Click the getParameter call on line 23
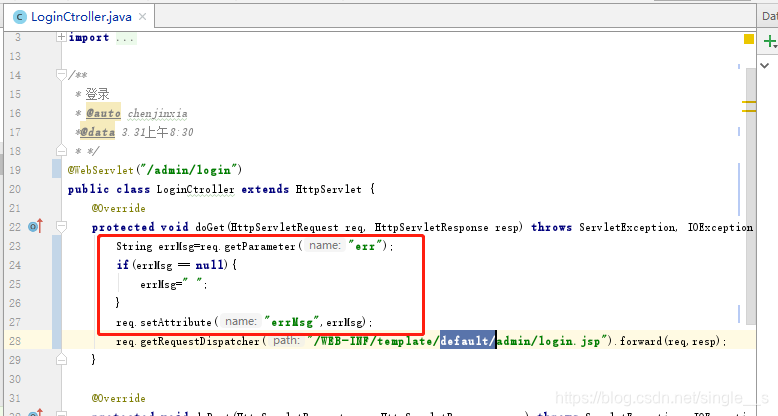The height and width of the screenshot is (416, 778). (x=259, y=246)
